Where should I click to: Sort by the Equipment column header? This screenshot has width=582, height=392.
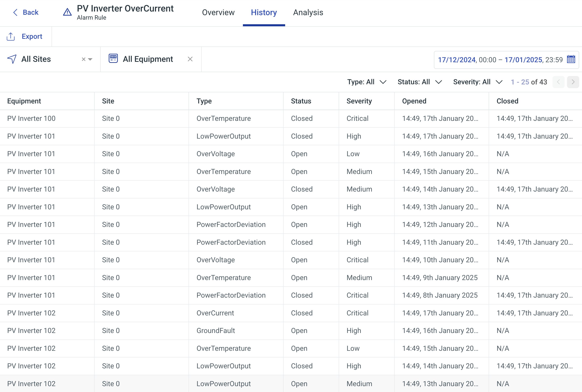tap(24, 101)
